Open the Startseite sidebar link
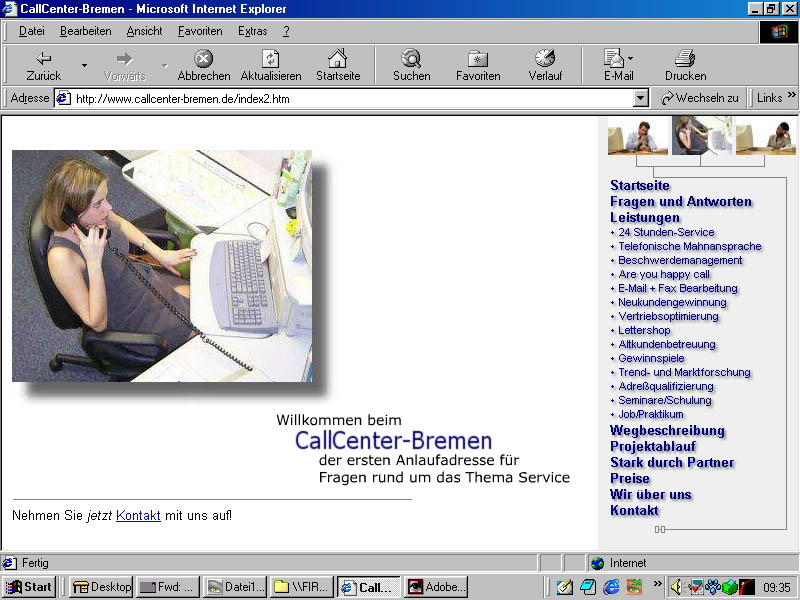The height and width of the screenshot is (600, 800). coord(640,185)
